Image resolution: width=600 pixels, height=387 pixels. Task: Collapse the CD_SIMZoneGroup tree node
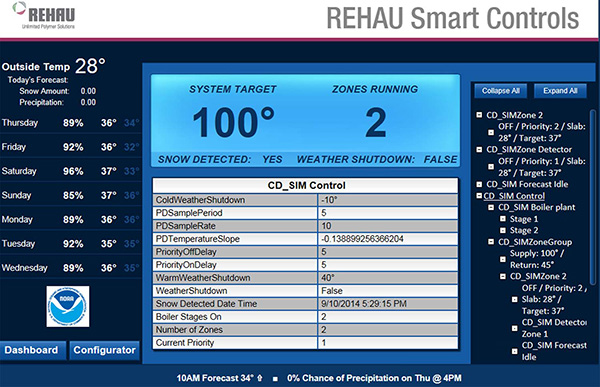[491, 242]
